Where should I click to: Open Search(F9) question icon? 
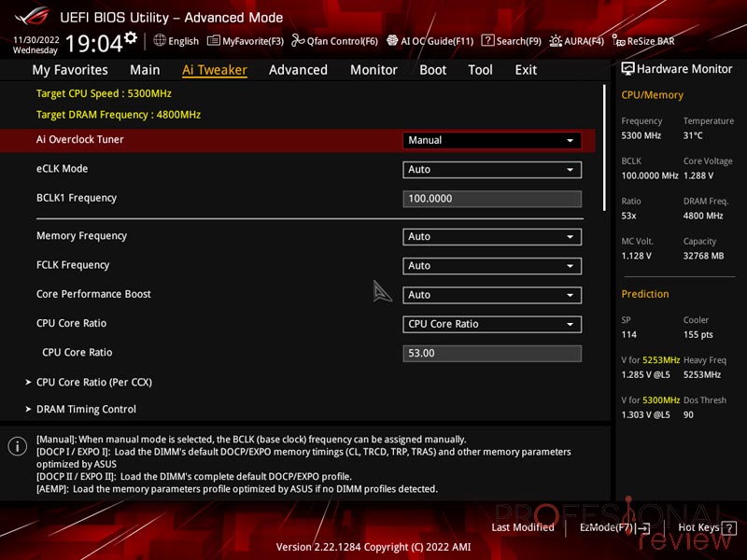pyautogui.click(x=487, y=40)
